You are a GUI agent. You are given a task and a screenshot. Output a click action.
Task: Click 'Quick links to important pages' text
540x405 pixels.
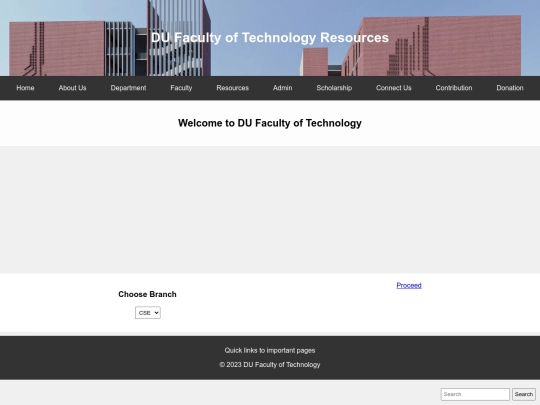pos(270,350)
